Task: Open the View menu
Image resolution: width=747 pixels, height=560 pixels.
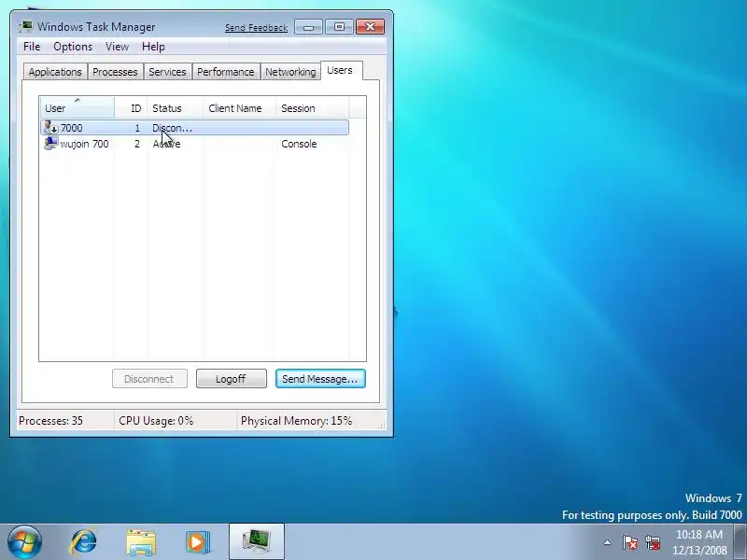Action: click(118, 47)
